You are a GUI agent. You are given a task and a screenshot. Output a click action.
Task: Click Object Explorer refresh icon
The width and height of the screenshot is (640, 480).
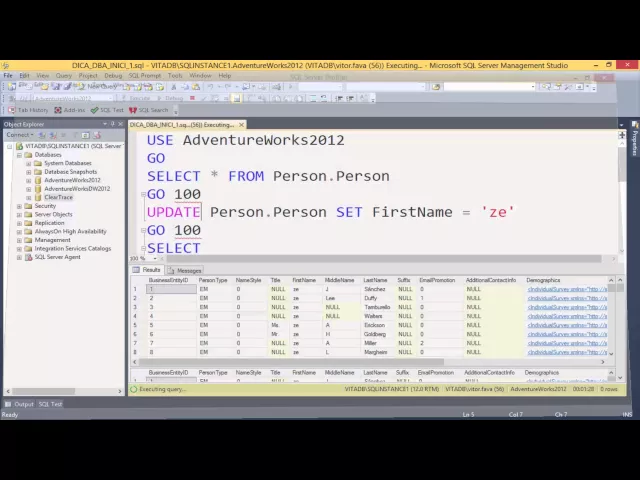(85, 135)
